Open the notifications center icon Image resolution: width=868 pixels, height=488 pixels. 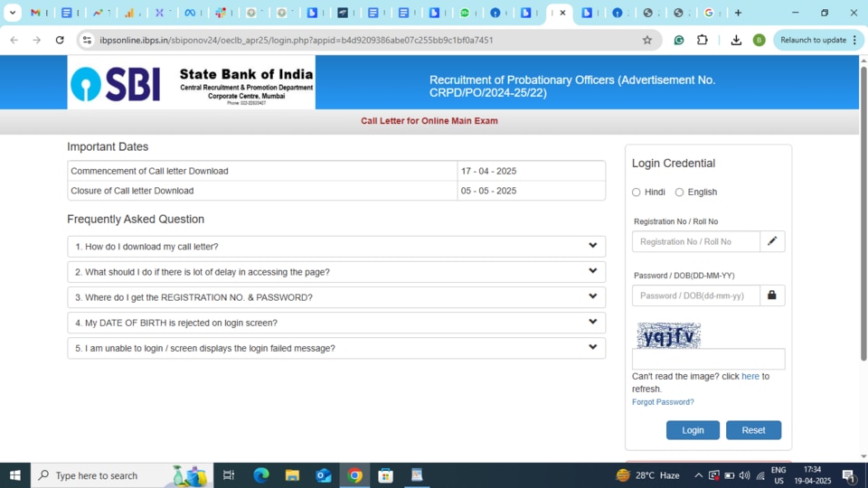(x=849, y=475)
